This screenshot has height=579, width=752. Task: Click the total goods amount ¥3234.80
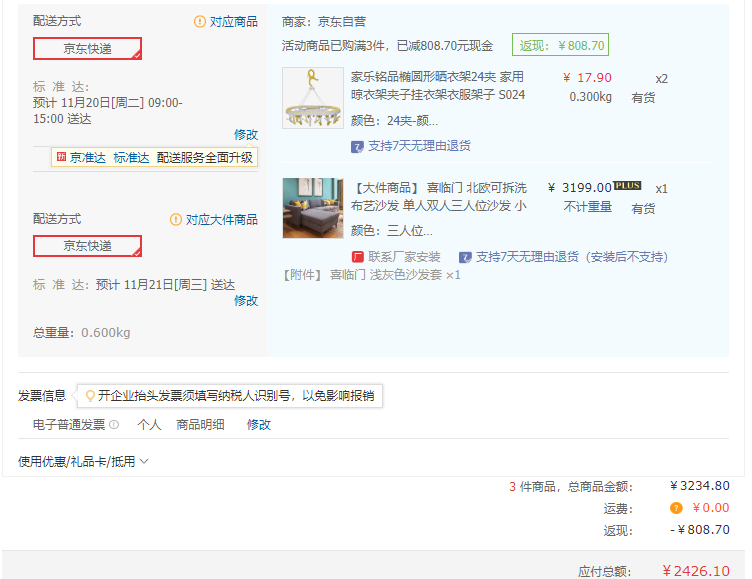(700, 486)
